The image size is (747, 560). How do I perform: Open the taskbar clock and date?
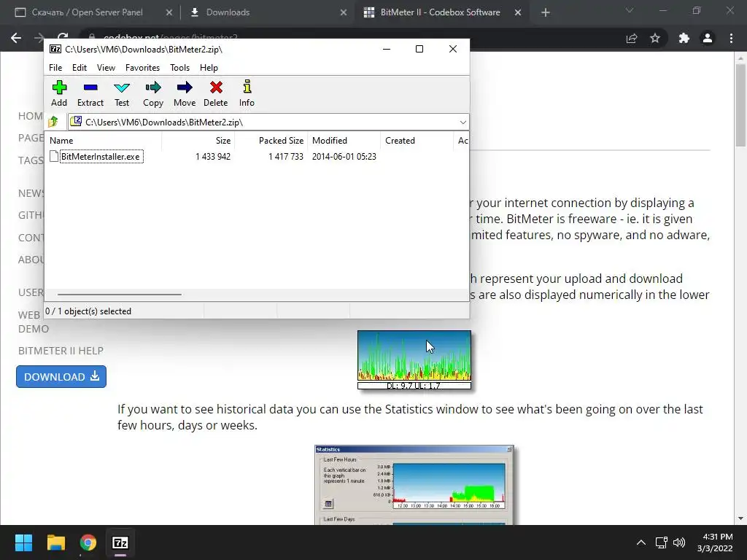716,542
